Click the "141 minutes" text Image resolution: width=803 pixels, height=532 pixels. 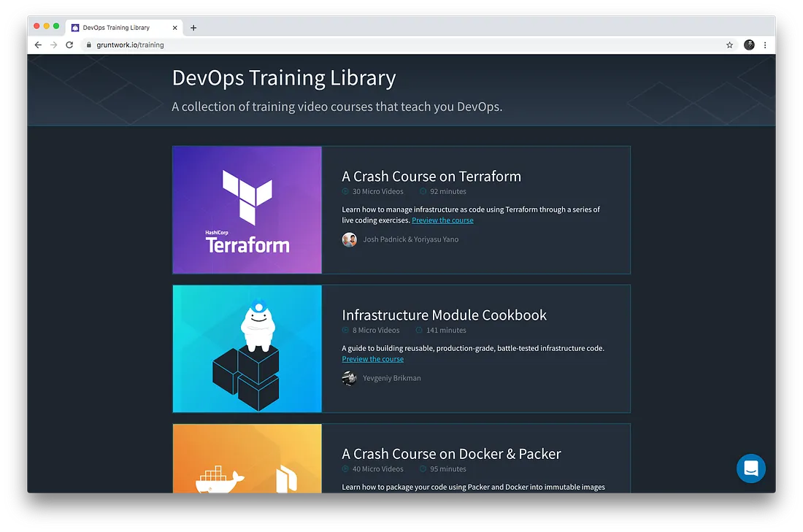point(446,331)
